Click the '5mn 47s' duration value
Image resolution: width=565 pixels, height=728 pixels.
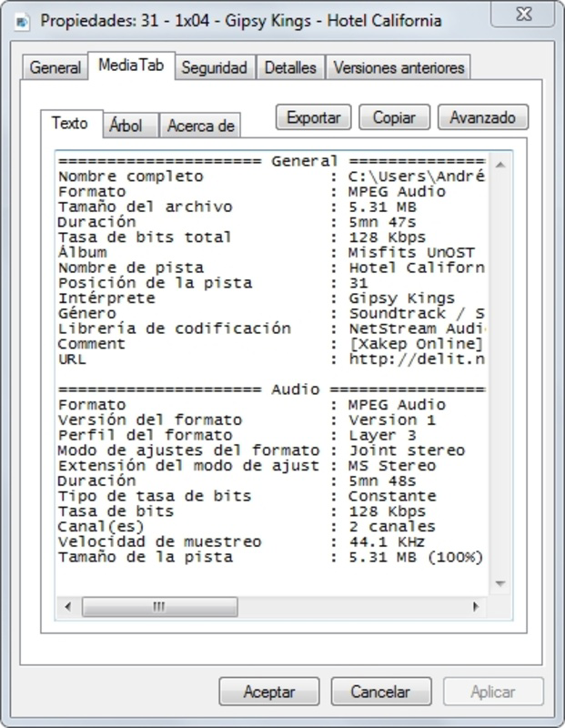click(382, 222)
